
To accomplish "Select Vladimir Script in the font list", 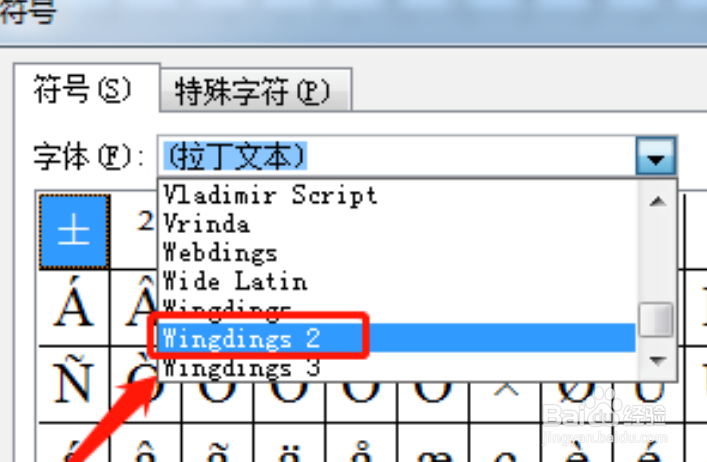I will 397,196.
